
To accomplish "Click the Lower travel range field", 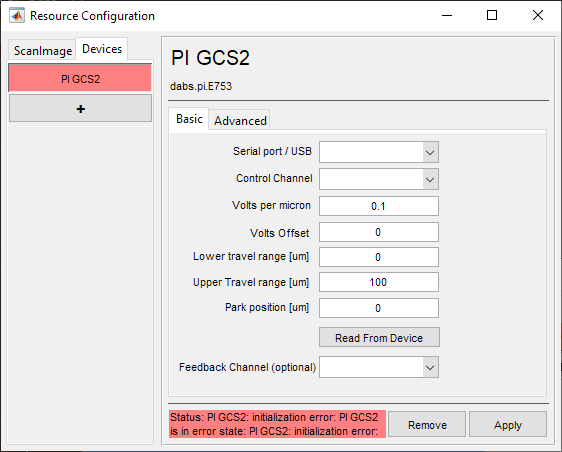I will click(x=379, y=257).
